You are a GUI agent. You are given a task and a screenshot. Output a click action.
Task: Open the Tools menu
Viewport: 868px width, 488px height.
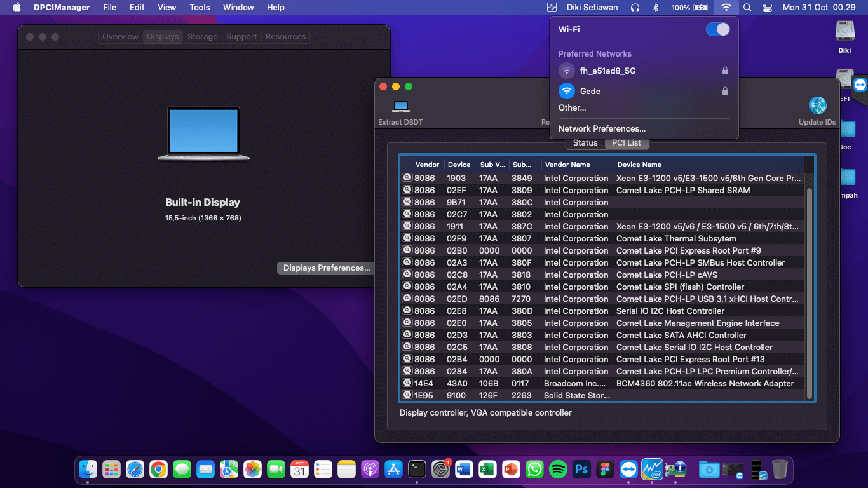click(200, 8)
